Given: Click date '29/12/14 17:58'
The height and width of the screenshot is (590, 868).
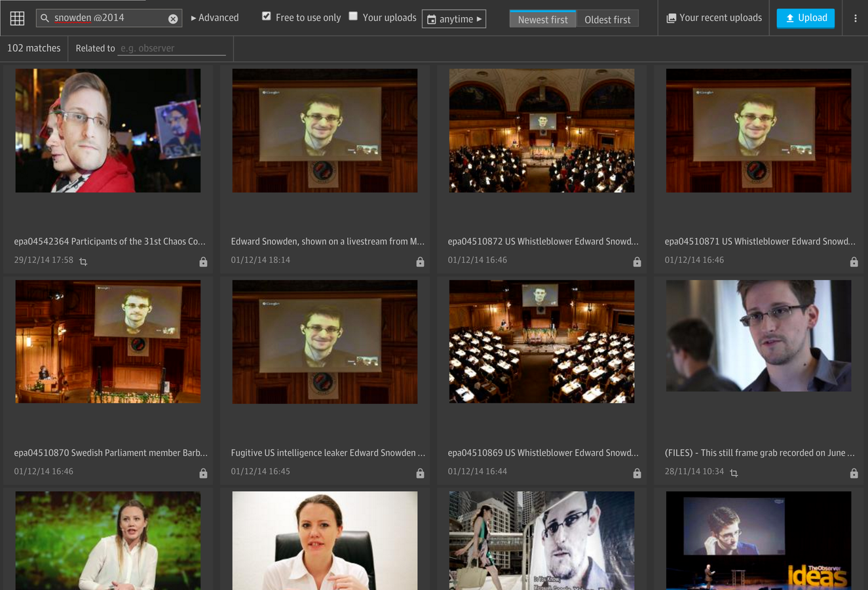Looking at the screenshot, I should tap(44, 260).
